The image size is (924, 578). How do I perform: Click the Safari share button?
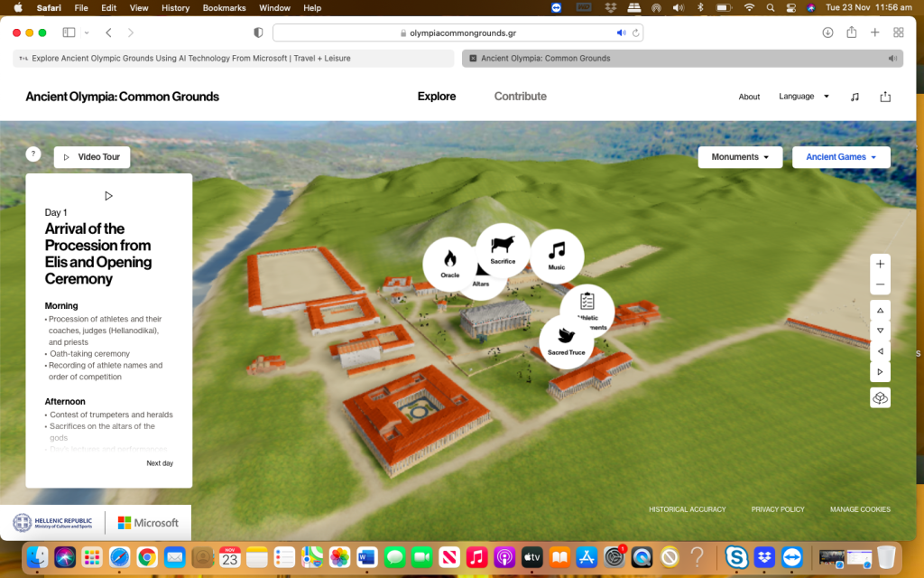852,33
